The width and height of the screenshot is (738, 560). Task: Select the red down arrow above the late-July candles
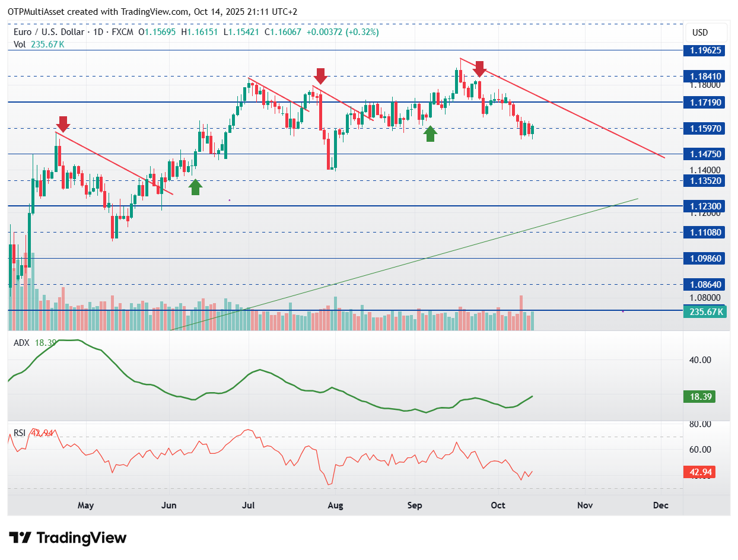point(320,76)
